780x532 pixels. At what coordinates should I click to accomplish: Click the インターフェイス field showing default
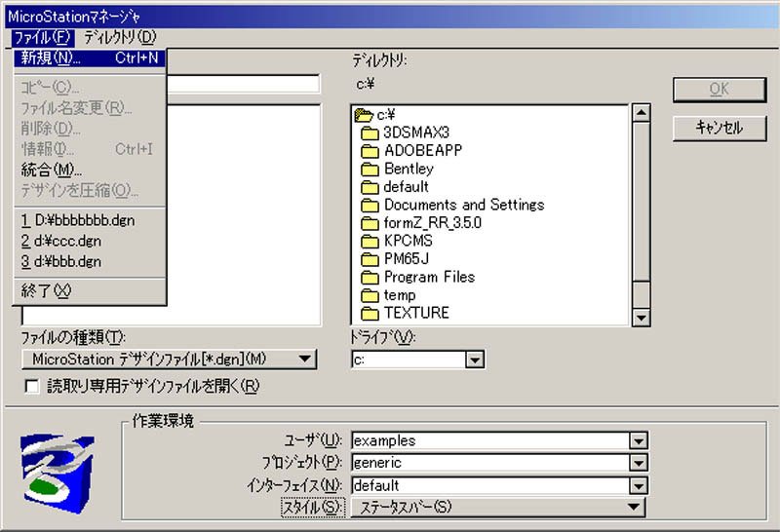coord(490,485)
